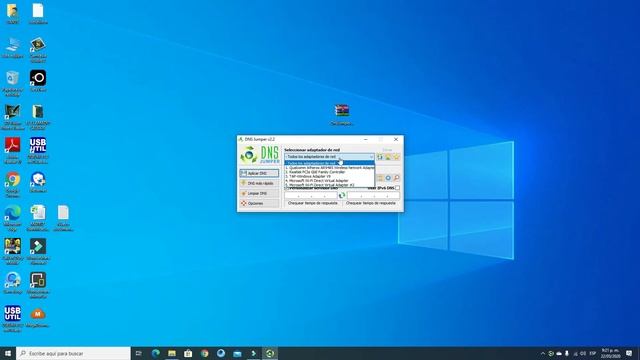
Task: Open Google Chrome from the taskbar
Action: tap(204, 353)
